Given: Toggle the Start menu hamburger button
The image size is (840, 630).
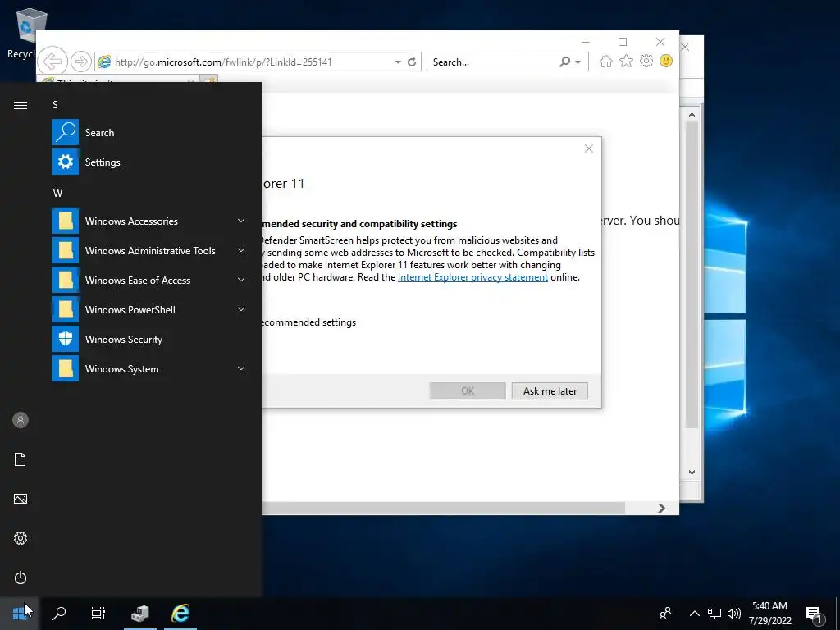Looking at the screenshot, I should click(21, 105).
